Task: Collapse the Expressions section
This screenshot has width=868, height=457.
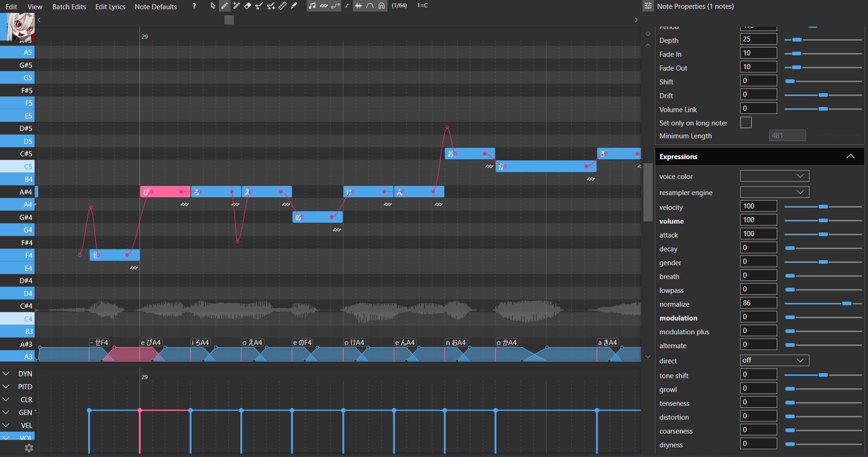Action: (850, 156)
